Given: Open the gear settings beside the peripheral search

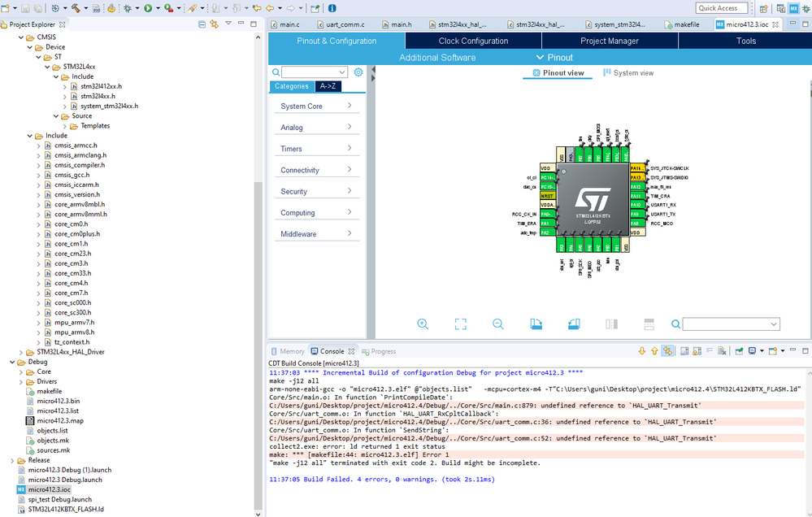Looking at the screenshot, I should [x=358, y=72].
